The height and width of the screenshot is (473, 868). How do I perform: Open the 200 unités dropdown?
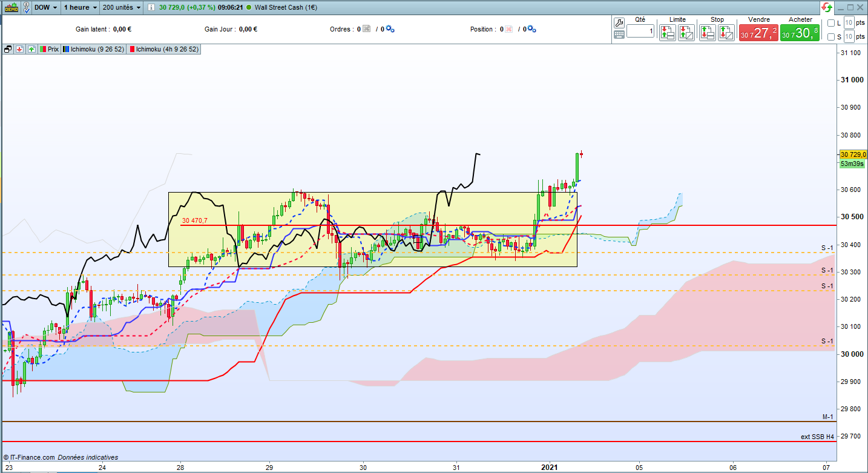pos(121,8)
